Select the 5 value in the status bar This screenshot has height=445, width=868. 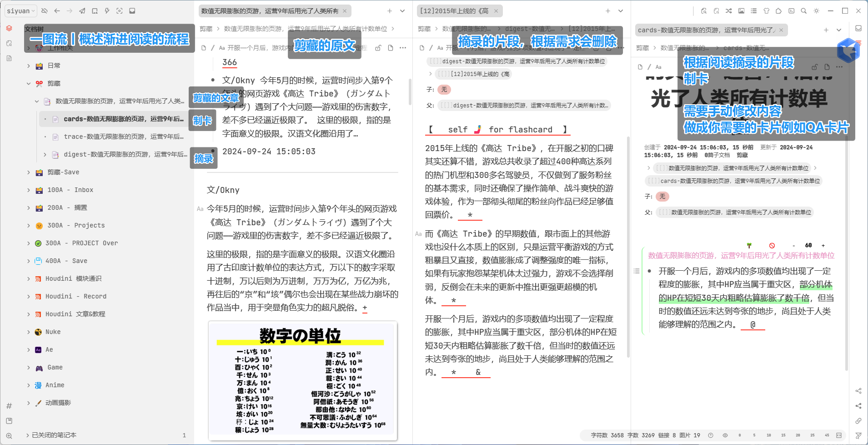tap(754, 435)
